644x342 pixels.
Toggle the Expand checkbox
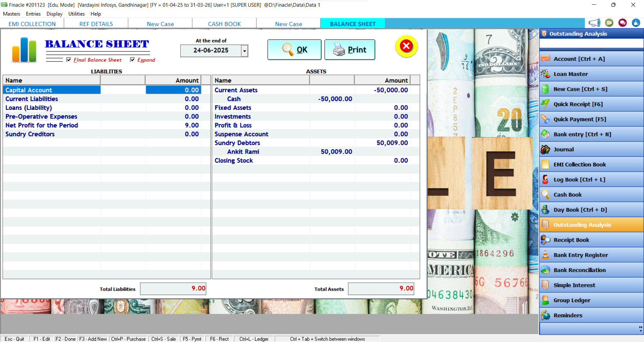tap(132, 60)
